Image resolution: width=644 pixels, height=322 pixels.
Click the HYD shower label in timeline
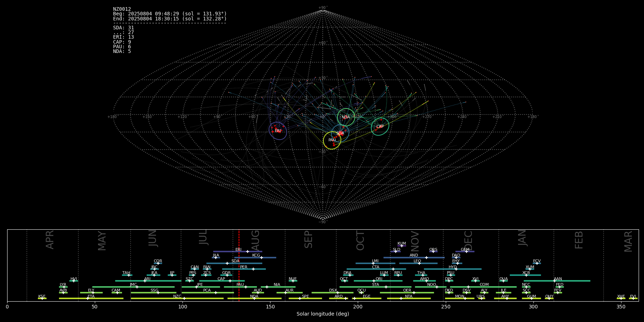click(x=453, y=267)
